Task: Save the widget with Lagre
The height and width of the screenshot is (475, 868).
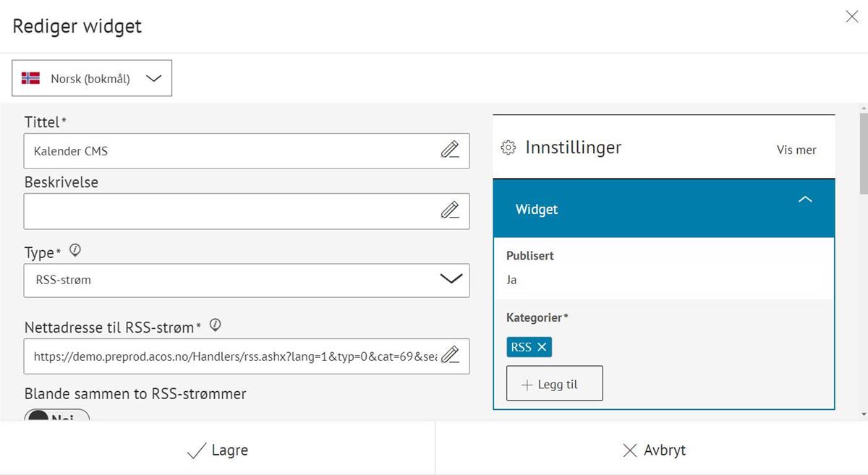Action: click(217, 450)
